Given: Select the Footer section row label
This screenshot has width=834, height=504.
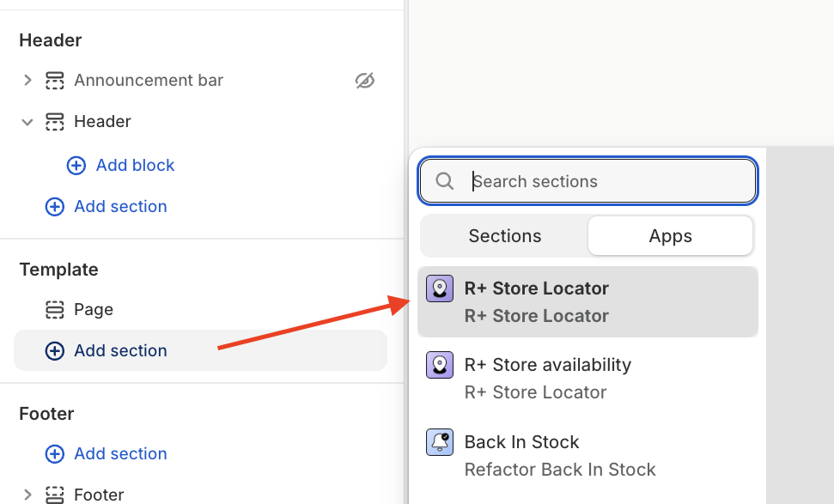Looking at the screenshot, I should (99, 495).
